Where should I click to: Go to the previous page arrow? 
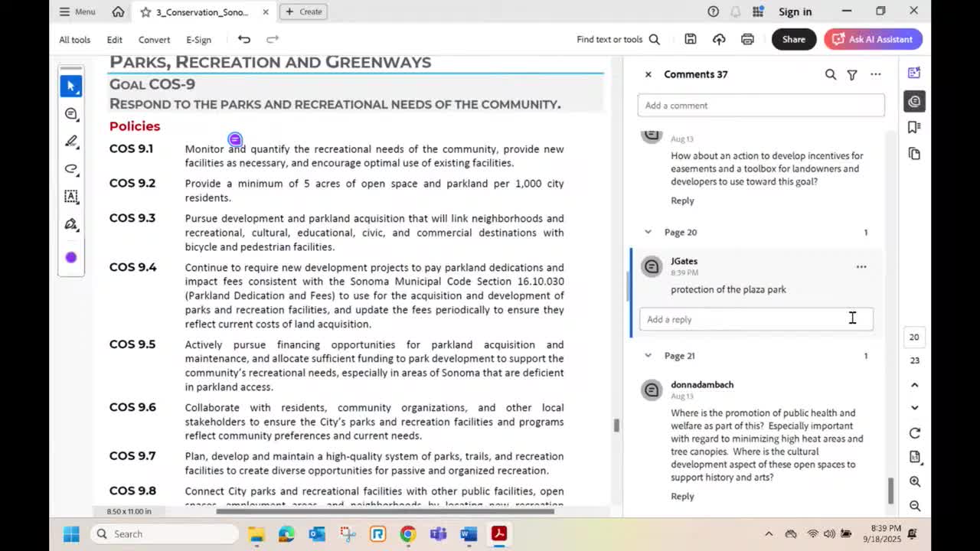[x=914, y=385]
